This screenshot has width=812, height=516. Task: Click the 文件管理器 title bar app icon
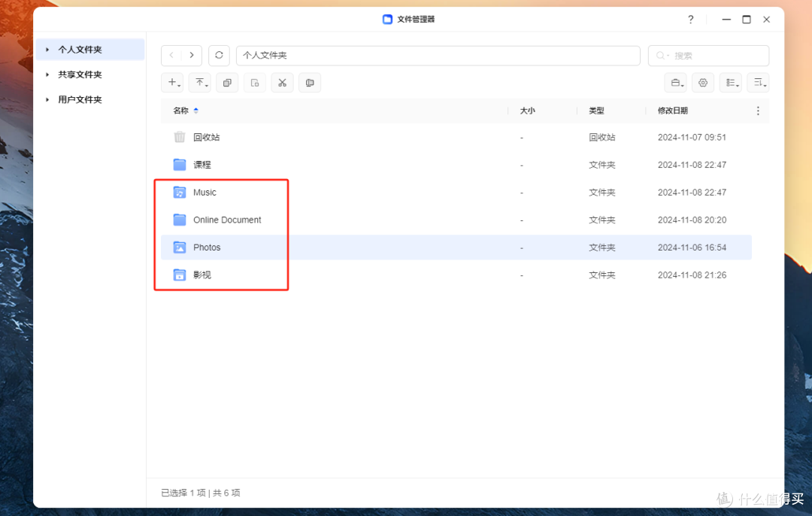(387, 19)
